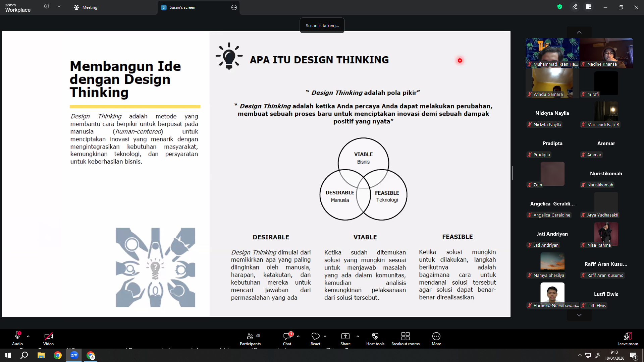Viewport: 644px width, 362px height.
Task: Select Muhammad Iksan's video tile
Action: [x=552, y=53]
